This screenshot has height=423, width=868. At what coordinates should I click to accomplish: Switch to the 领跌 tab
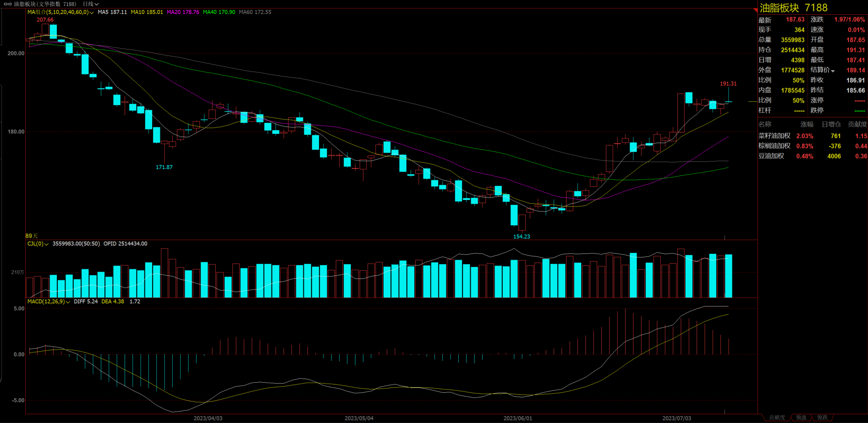click(822, 417)
